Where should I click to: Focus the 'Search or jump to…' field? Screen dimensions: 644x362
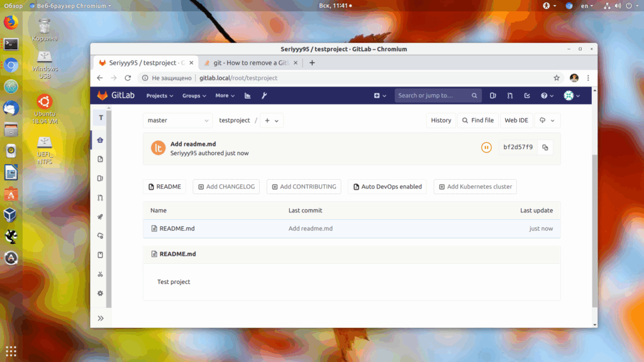click(438, 96)
